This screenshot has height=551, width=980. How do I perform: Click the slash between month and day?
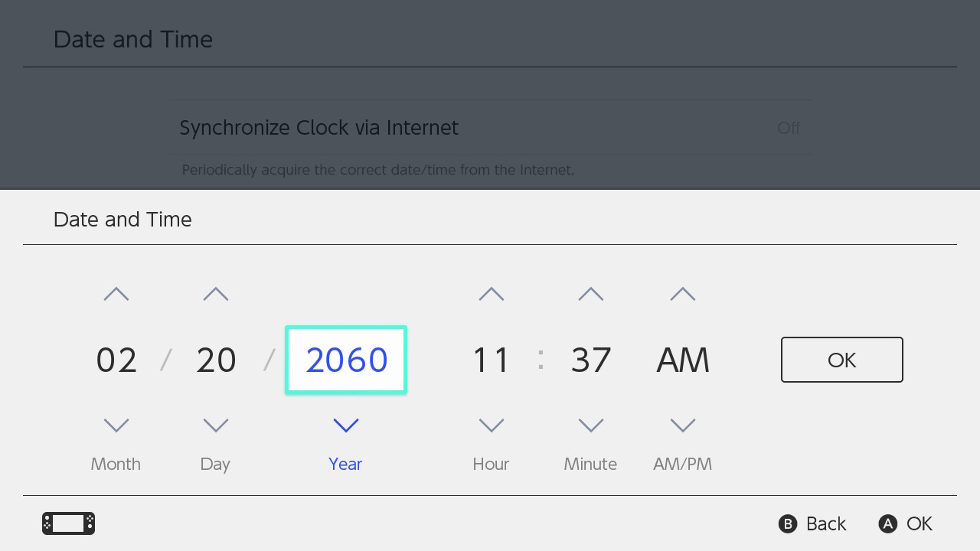pos(165,360)
